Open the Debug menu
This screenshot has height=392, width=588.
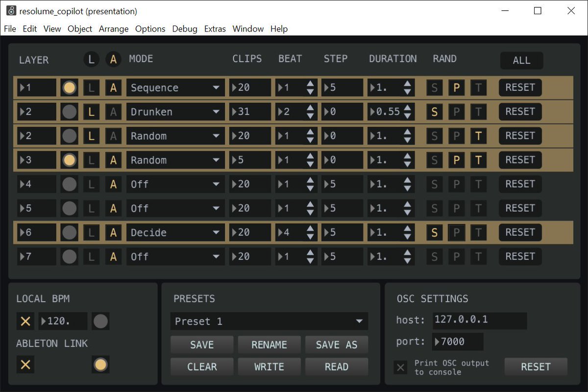pyautogui.click(x=185, y=29)
